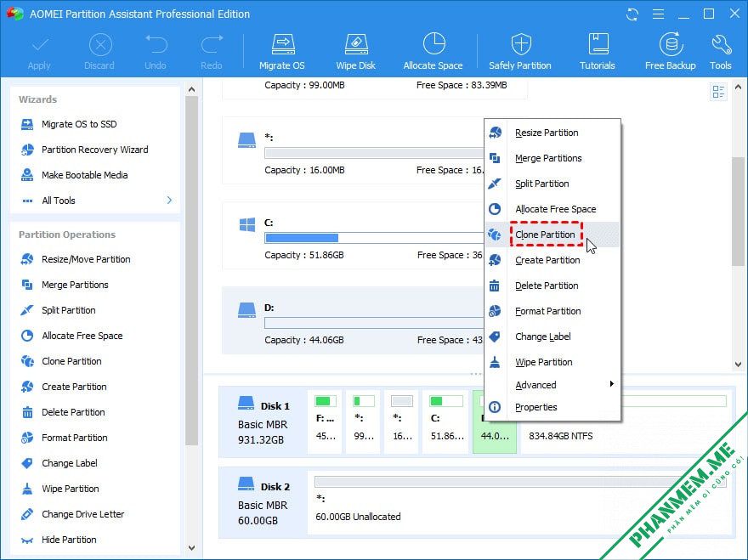
Task: Click sidebar scrollbar up arrow
Action: [192, 89]
